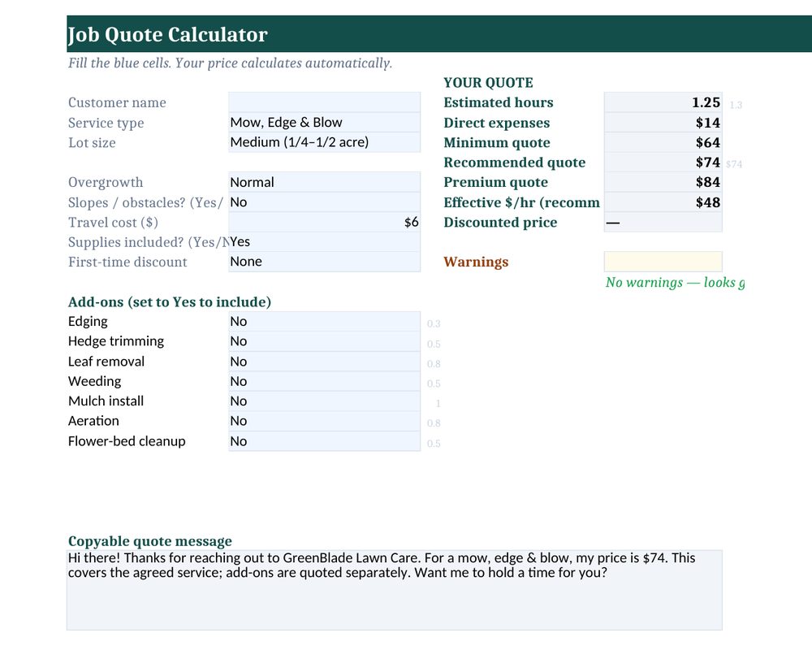Click the Customer name input cell
The image size is (812, 646).
[x=324, y=102]
